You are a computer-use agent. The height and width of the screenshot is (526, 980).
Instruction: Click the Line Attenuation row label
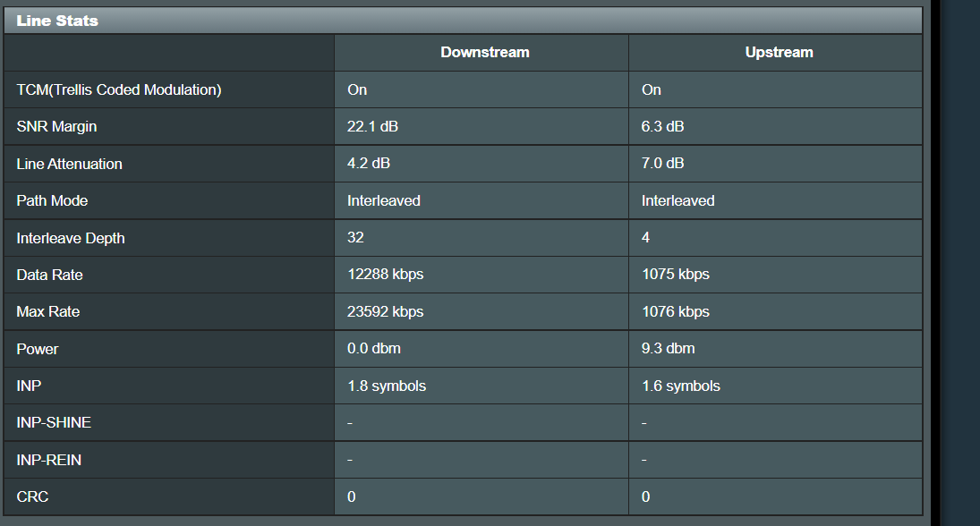pos(69,165)
